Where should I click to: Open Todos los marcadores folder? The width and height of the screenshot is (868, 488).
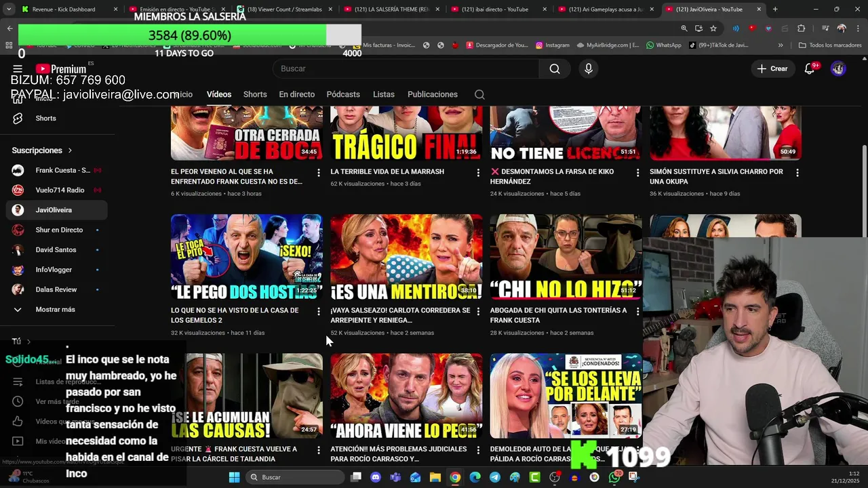pyautogui.click(x=830, y=45)
